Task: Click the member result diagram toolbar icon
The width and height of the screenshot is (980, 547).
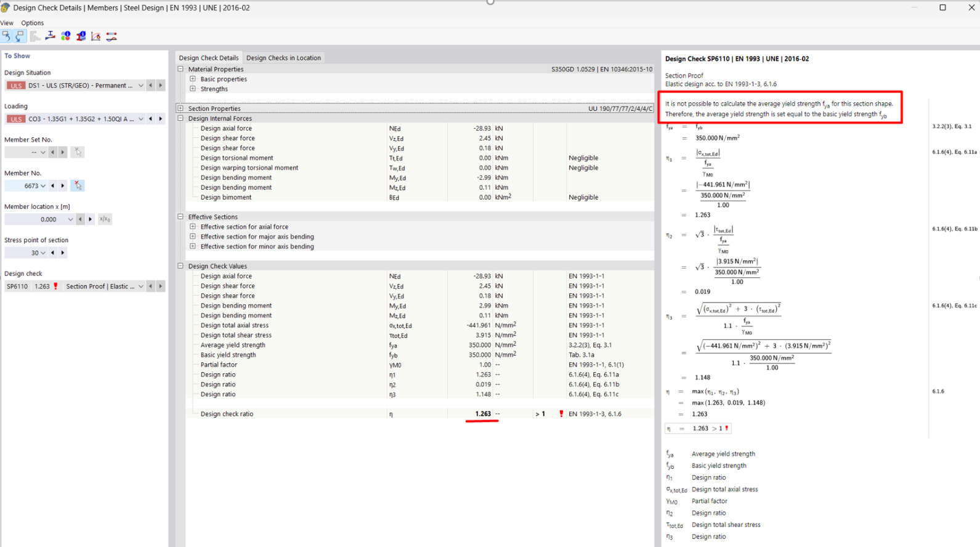Action: (111, 36)
